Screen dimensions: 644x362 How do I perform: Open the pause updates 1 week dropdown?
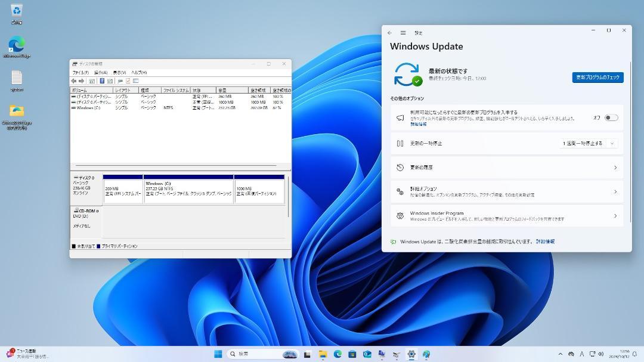click(x=589, y=143)
